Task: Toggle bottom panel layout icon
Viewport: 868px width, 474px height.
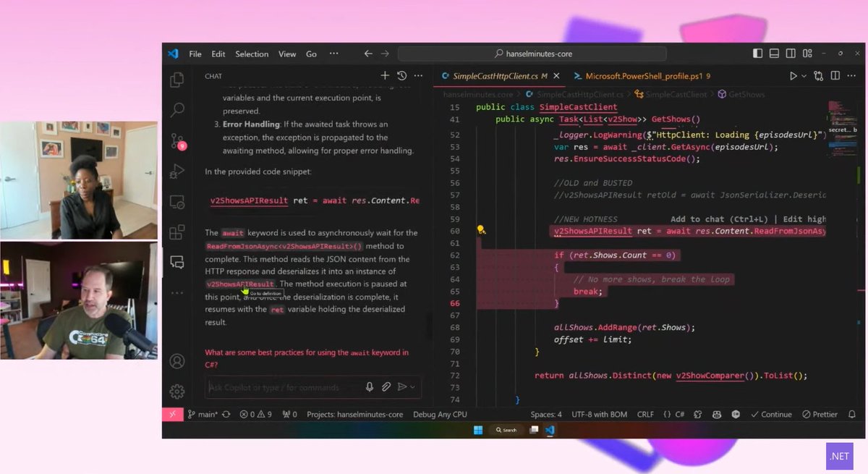Action: point(774,54)
